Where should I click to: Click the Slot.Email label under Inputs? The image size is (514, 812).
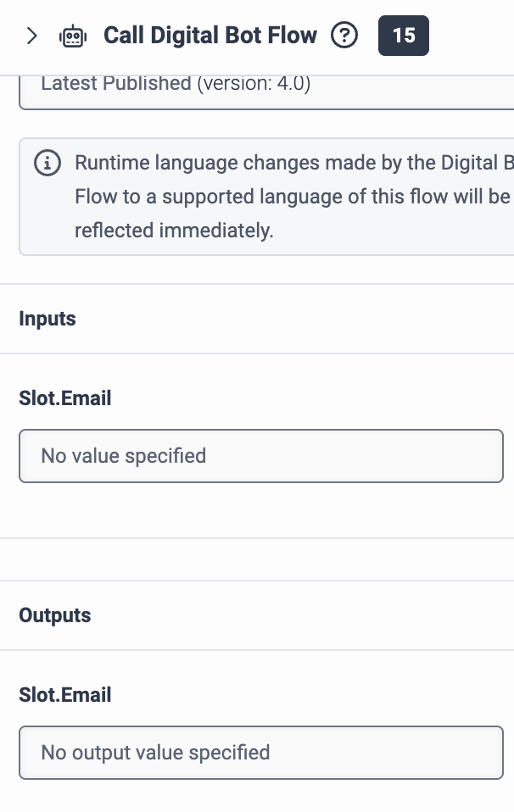65,398
